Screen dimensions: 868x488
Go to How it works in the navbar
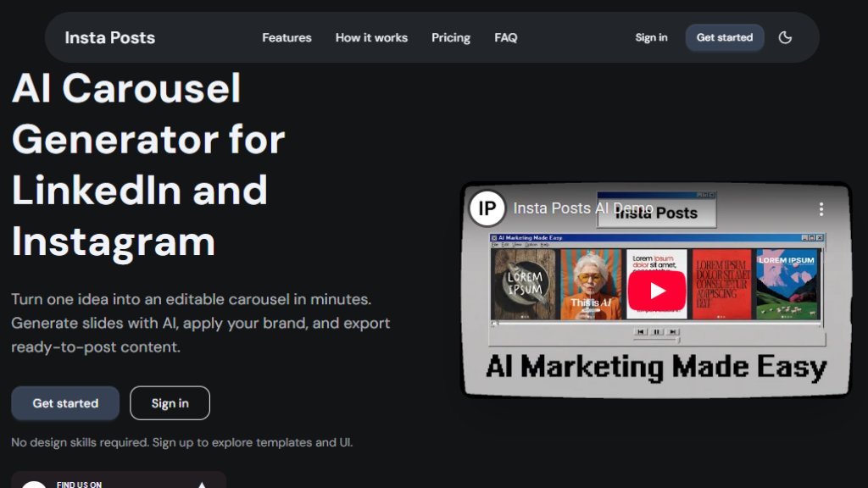pyautogui.click(x=371, y=37)
